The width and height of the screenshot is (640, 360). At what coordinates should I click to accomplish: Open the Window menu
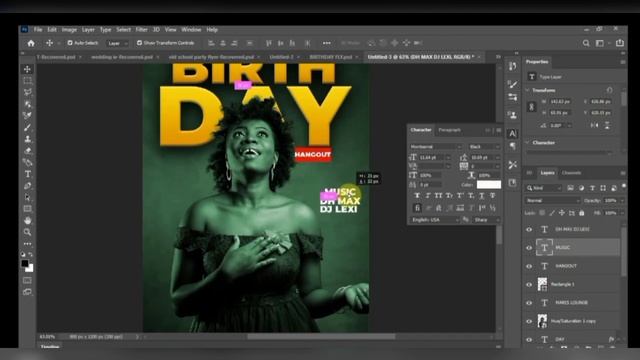point(191,30)
